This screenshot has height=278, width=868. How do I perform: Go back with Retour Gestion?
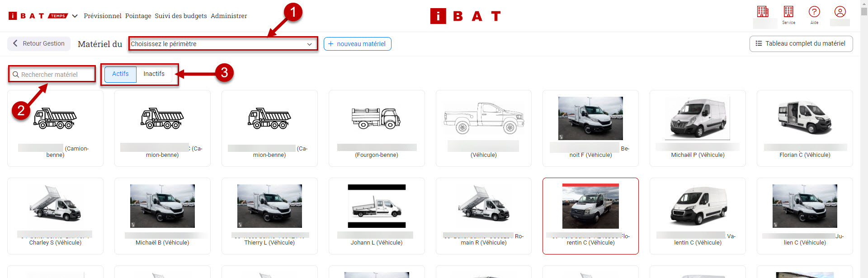click(x=39, y=44)
